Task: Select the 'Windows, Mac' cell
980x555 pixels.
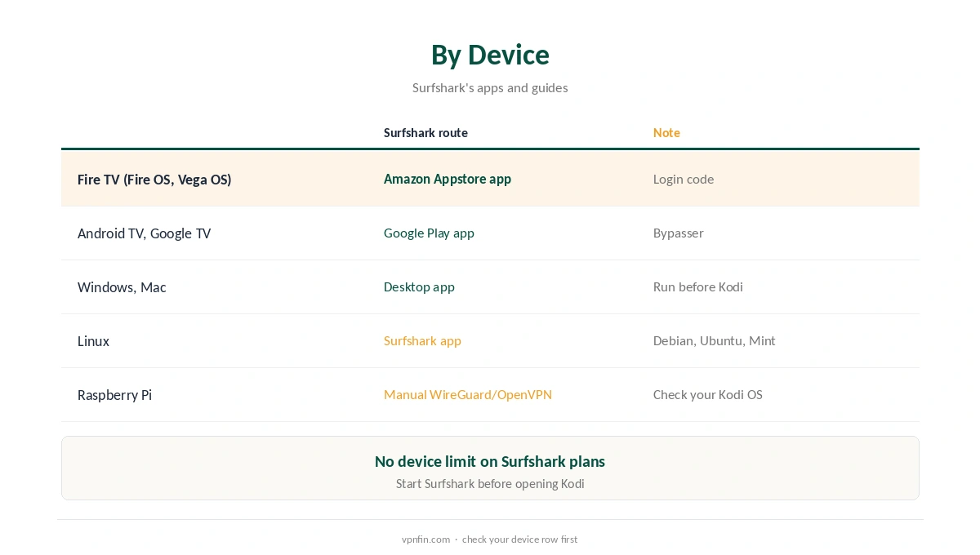Action: coord(122,287)
